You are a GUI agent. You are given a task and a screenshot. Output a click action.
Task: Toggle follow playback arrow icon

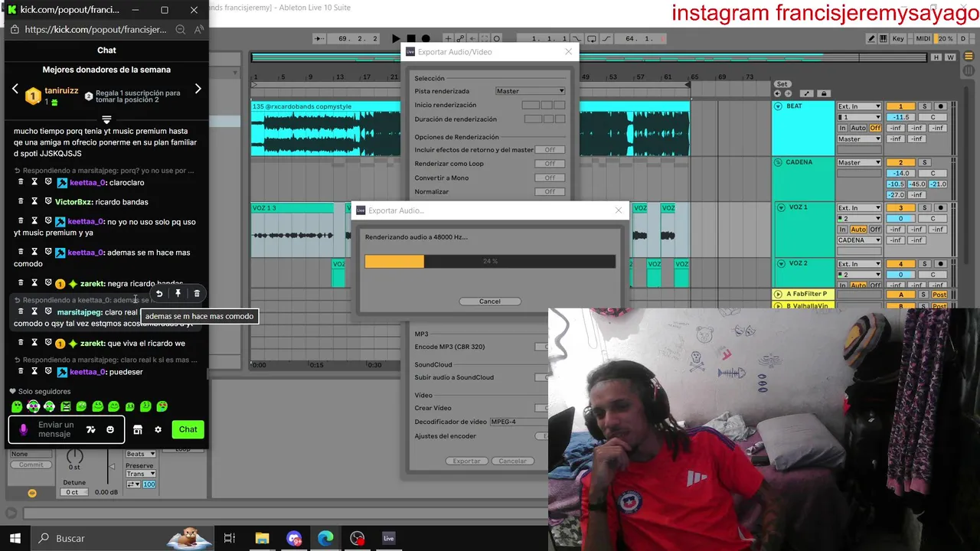coord(320,38)
